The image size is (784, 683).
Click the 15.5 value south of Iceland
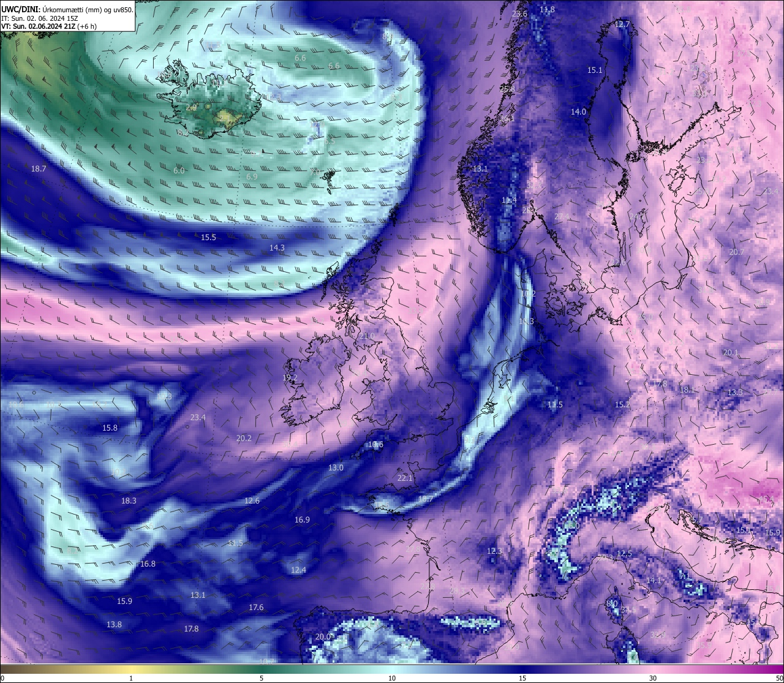pyautogui.click(x=209, y=237)
